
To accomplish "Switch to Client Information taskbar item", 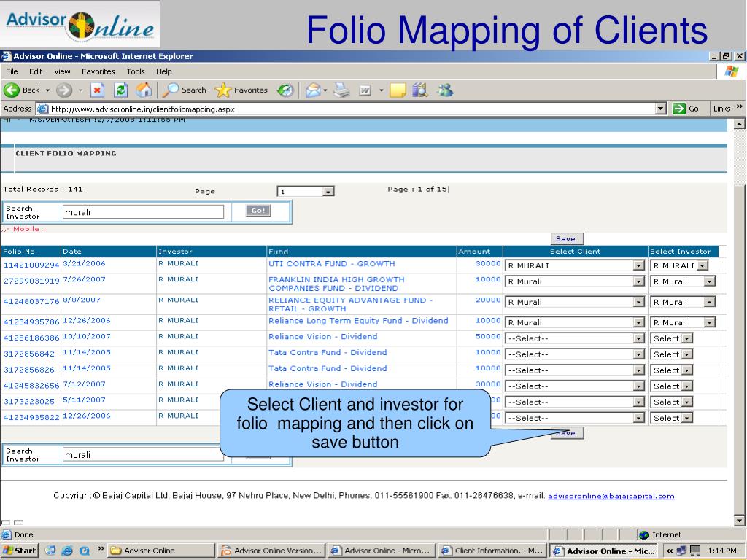I will (x=492, y=551).
